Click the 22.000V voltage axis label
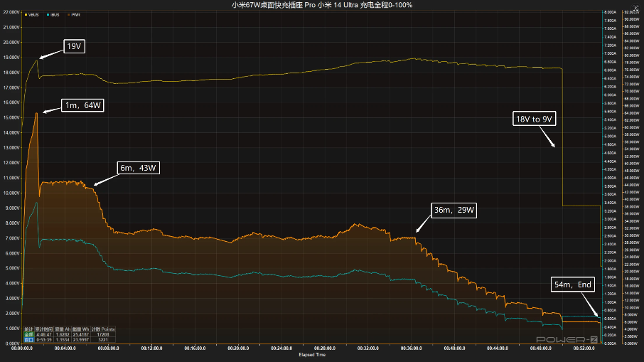Viewport: 644px width, 362px height. [x=11, y=12]
